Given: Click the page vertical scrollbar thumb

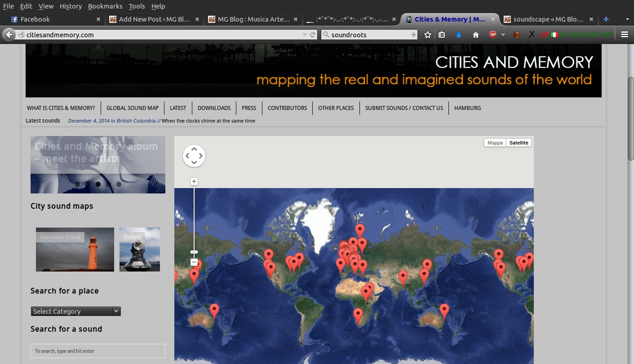Looking at the screenshot, I should pos(630,118).
